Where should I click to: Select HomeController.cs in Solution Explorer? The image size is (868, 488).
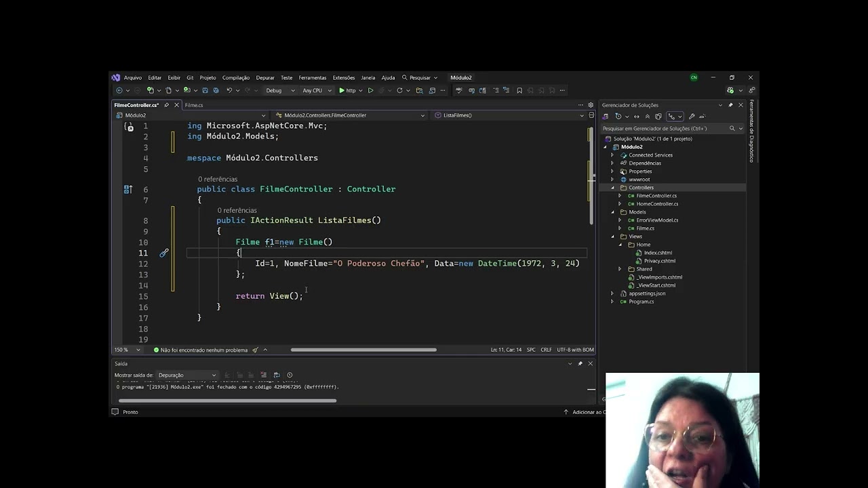click(657, 204)
